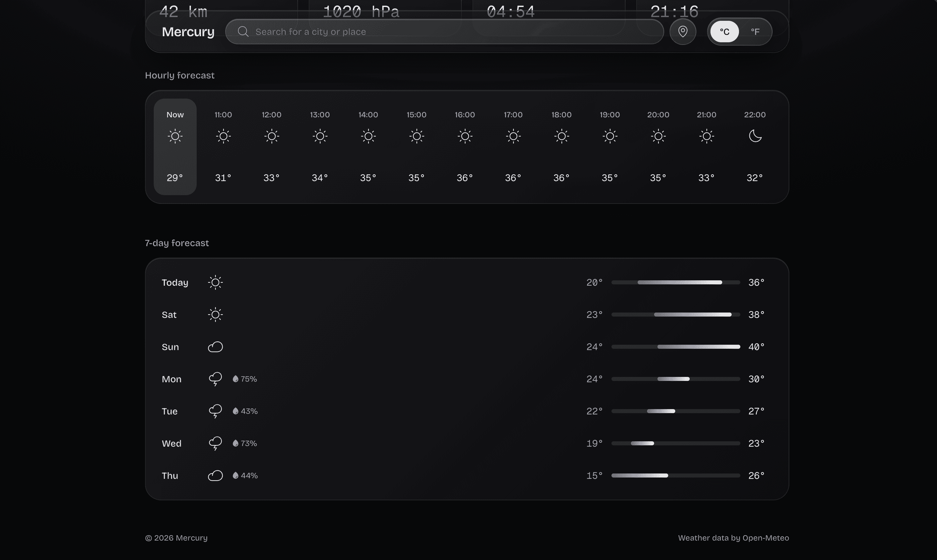Use current location pin button
This screenshot has height=560, width=937.
point(683,32)
